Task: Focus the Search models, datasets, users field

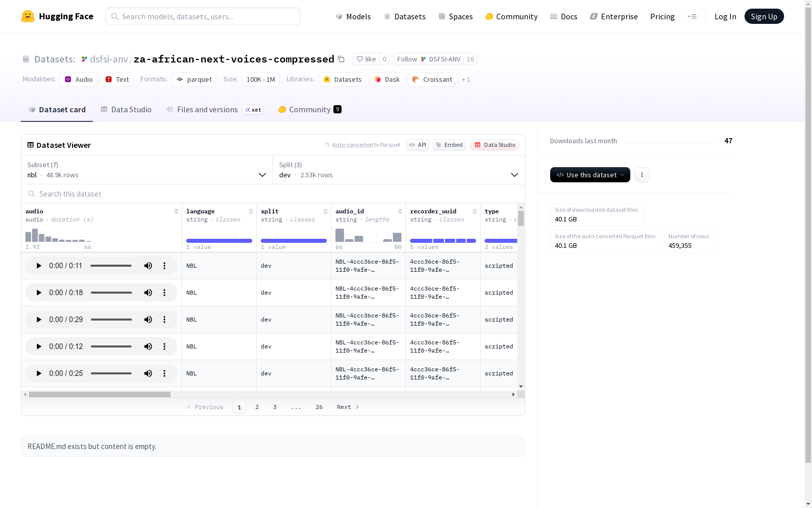Action: point(203,16)
